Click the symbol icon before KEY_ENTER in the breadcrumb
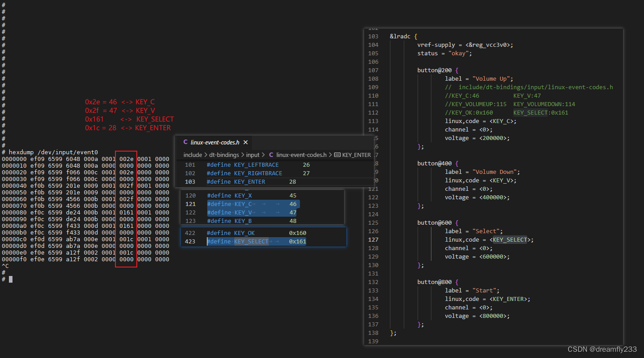 [337, 155]
